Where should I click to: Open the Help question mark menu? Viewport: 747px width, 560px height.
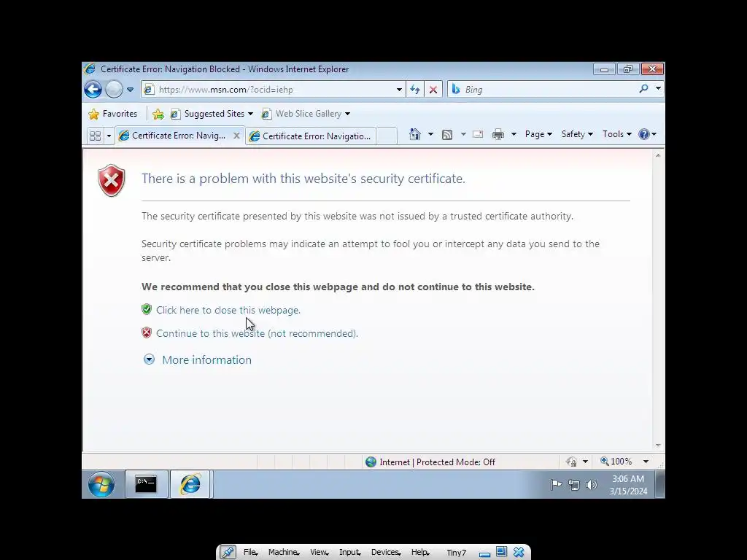(647, 134)
